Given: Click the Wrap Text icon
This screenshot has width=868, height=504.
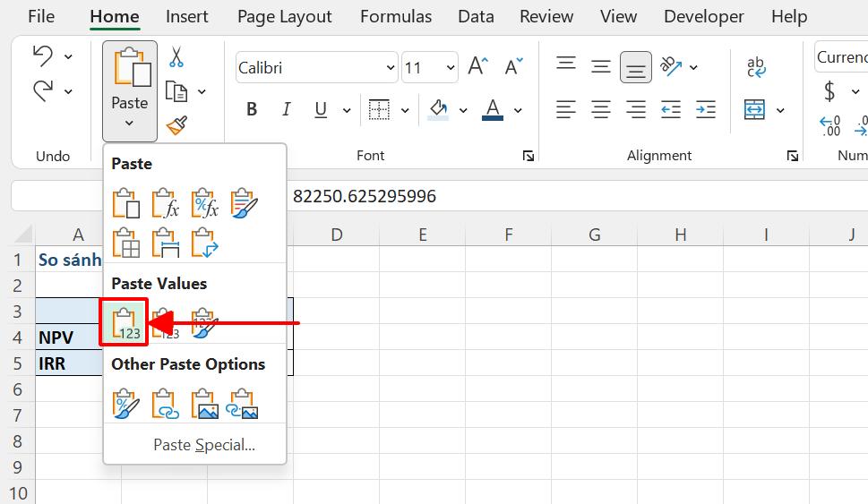Looking at the screenshot, I should pos(756,67).
